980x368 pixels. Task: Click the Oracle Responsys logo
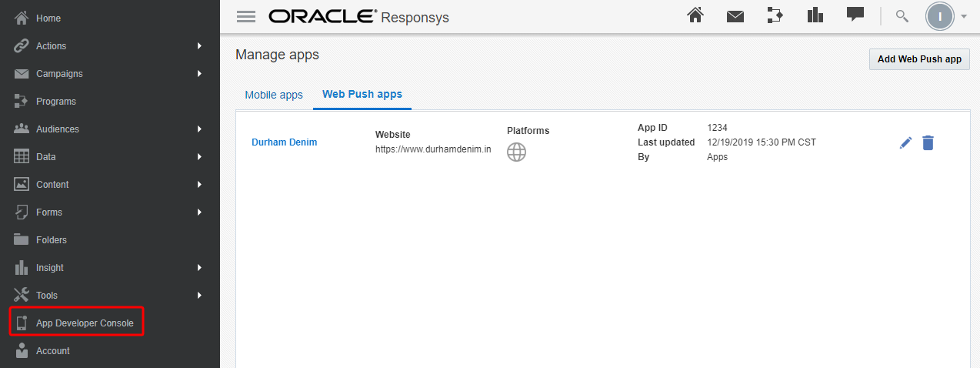tap(358, 16)
